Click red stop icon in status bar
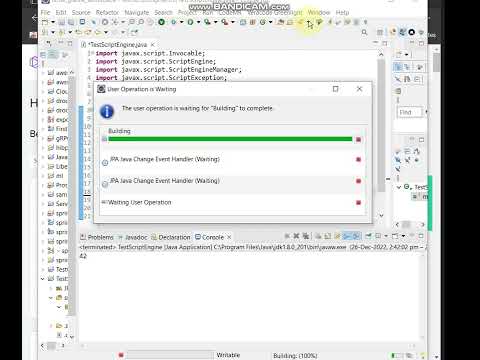Viewport: 480px width, 360px height. click(x=121, y=355)
